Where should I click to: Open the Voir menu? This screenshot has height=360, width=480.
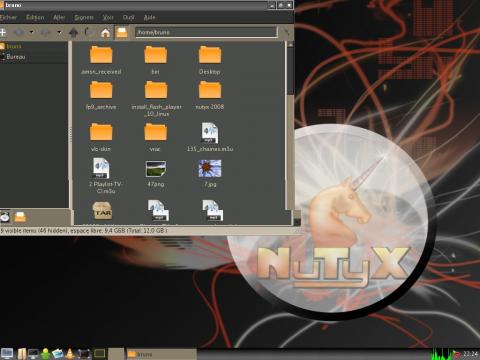108,17
